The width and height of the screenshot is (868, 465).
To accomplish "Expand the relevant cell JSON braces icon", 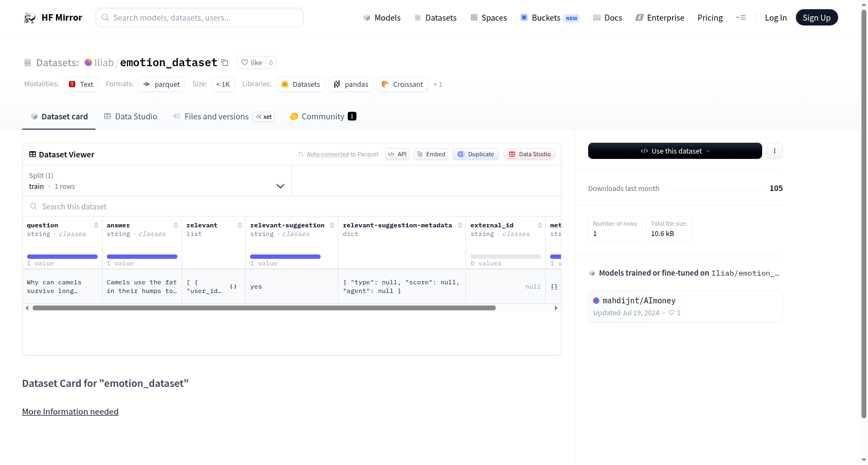I will tap(233, 286).
